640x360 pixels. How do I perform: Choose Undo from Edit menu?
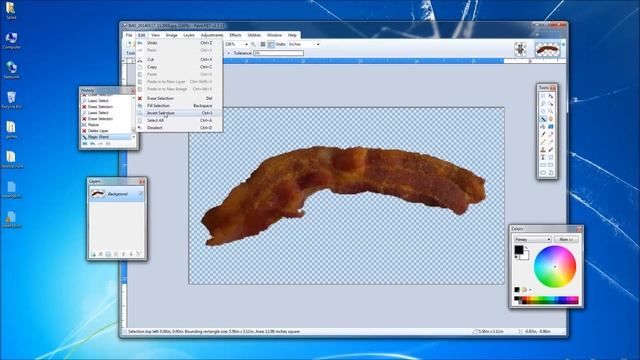[x=180, y=42]
